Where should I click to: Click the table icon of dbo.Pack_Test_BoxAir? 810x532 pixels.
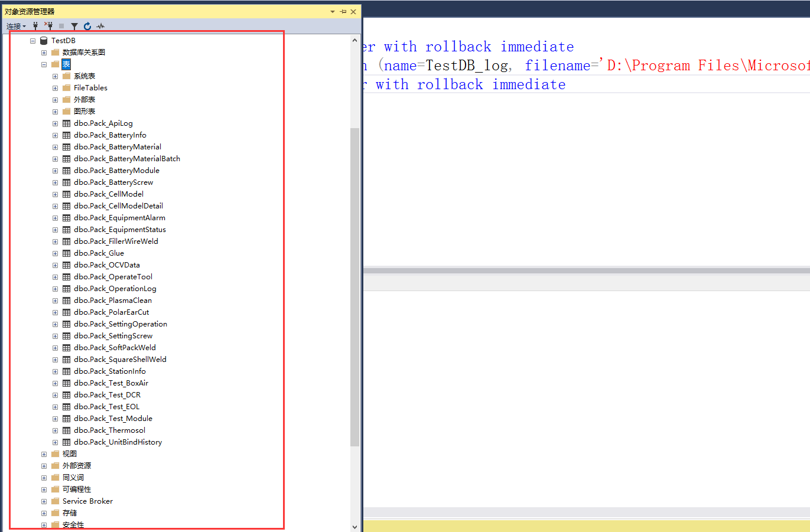(67, 383)
